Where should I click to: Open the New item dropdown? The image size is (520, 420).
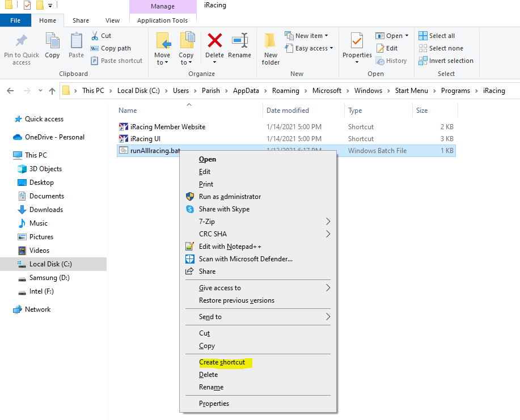[307, 36]
